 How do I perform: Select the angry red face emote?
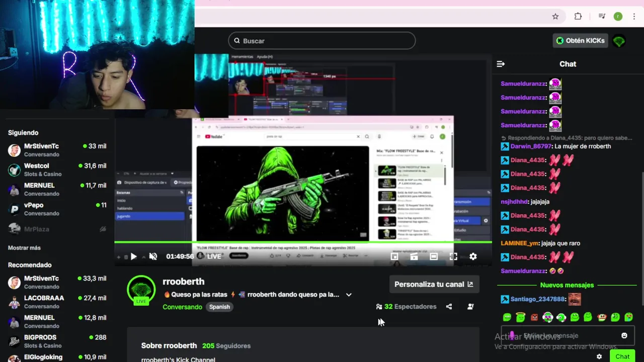(534, 317)
